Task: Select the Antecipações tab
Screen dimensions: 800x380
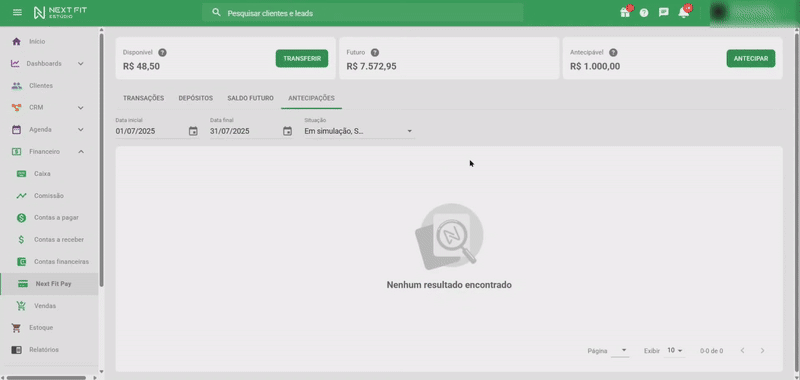Action: pos(311,98)
